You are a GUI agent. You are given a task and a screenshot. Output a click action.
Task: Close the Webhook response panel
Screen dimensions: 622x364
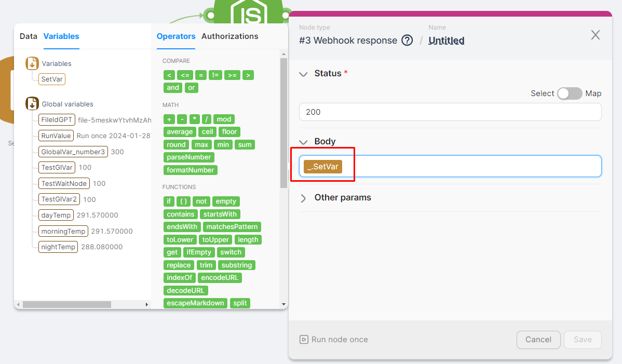coord(595,35)
